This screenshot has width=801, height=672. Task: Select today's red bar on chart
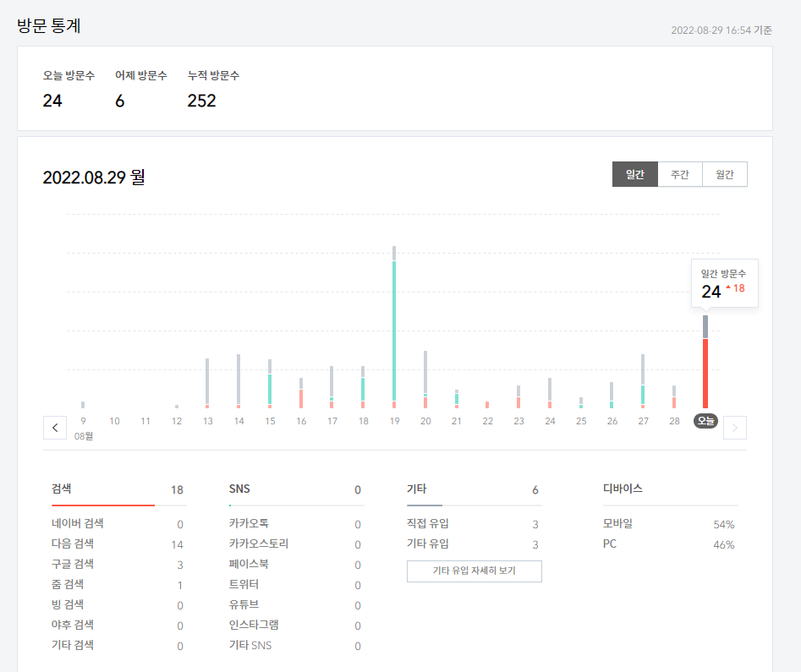[x=705, y=374]
